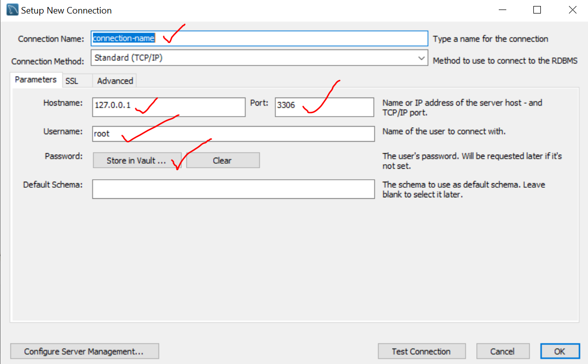Click the 'Default Schema:' label

pyautogui.click(x=53, y=185)
